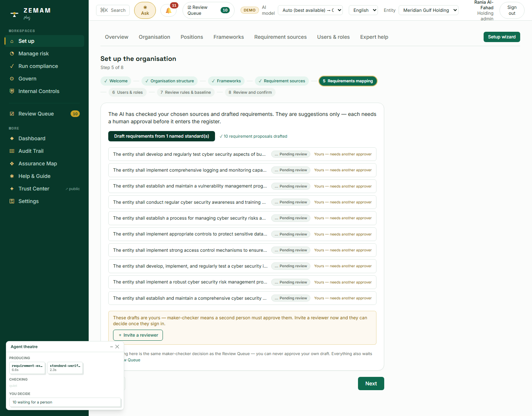
Task: Click the ZEMAM logo icon
Action: pos(14,14)
